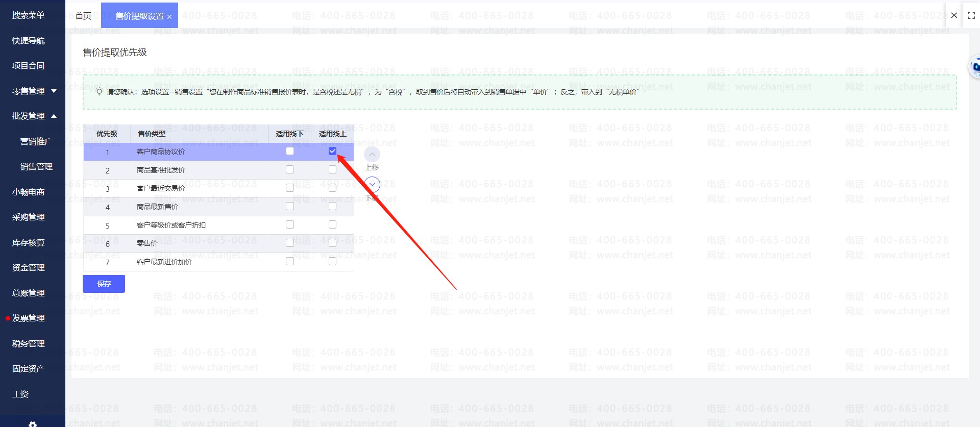The height and width of the screenshot is (427, 980).
Task: Select the 客户最近交易价 row name
Action: pos(161,188)
